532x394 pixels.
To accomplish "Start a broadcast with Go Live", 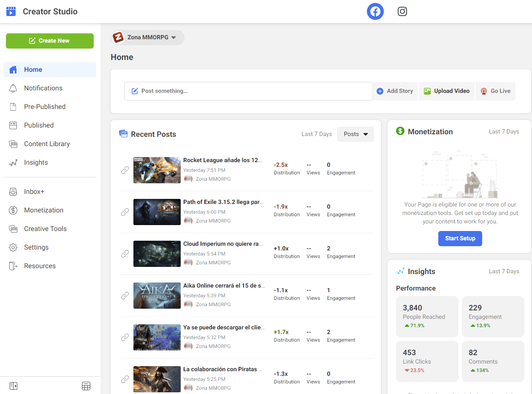I will click(x=495, y=91).
